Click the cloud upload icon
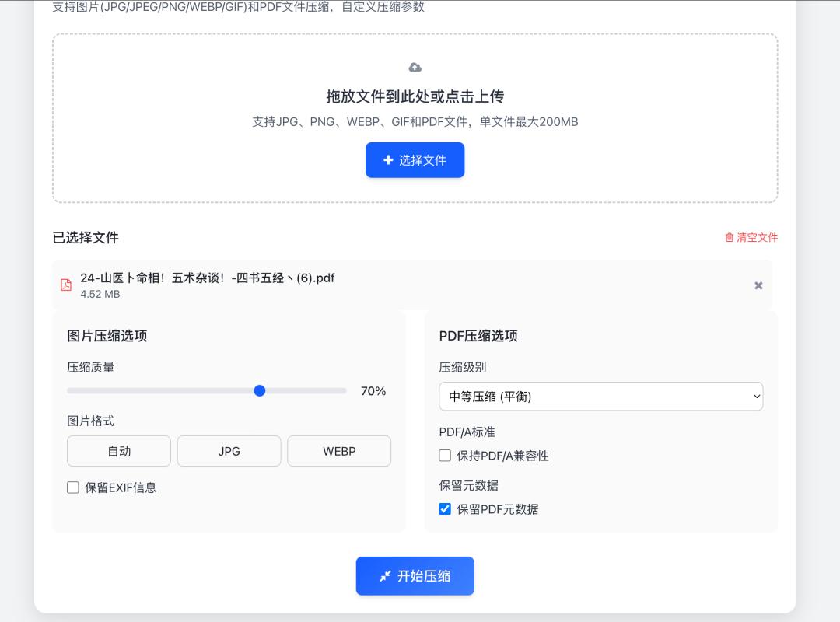The height and width of the screenshot is (622, 840). 415,67
